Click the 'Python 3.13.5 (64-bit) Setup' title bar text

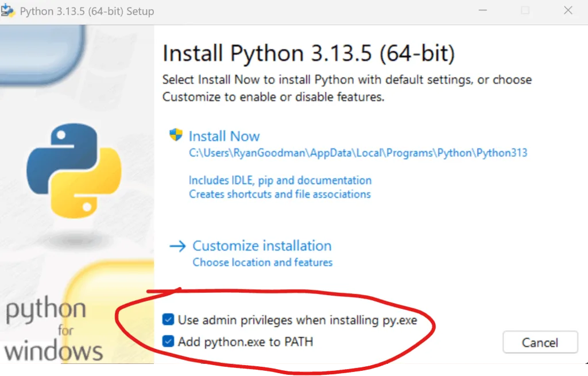pos(87,11)
